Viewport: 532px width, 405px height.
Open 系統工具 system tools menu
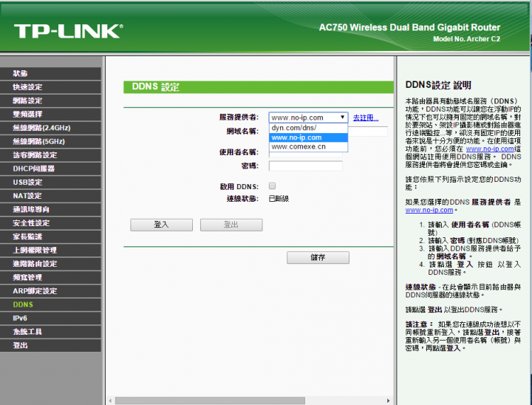50,331
